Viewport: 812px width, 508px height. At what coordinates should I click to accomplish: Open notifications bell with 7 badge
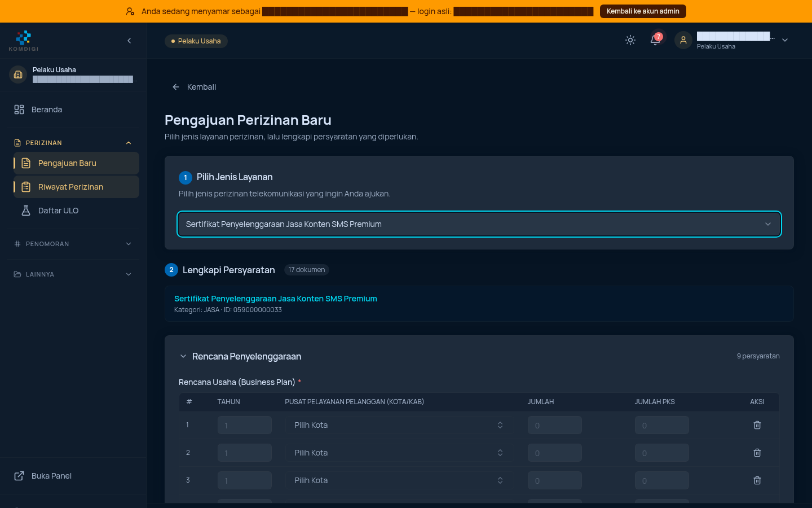655,40
